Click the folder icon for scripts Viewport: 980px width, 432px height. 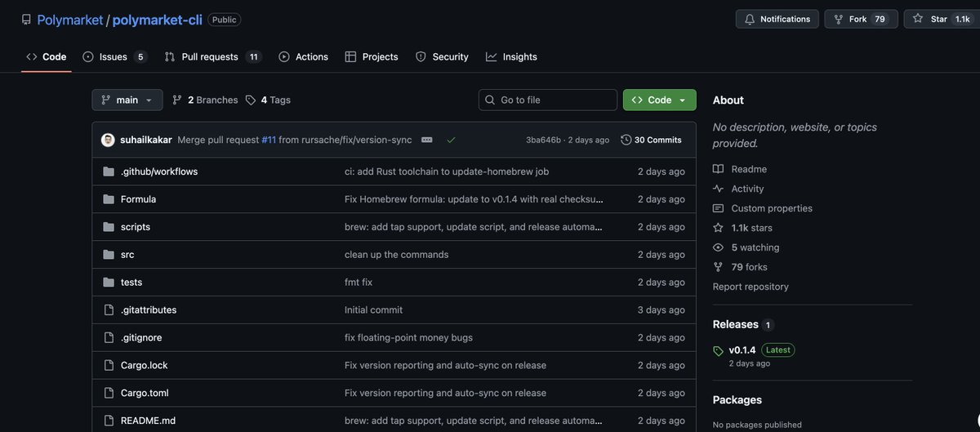[109, 227]
